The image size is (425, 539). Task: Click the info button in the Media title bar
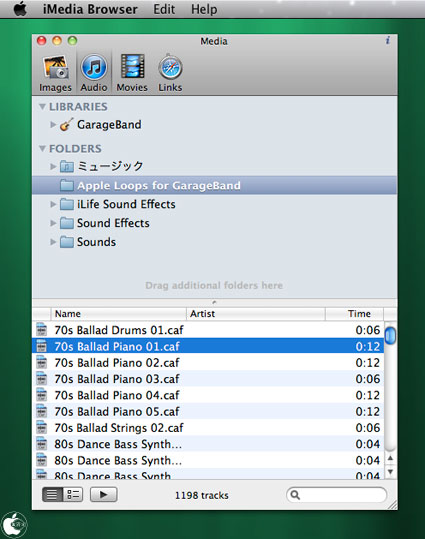coord(388,41)
